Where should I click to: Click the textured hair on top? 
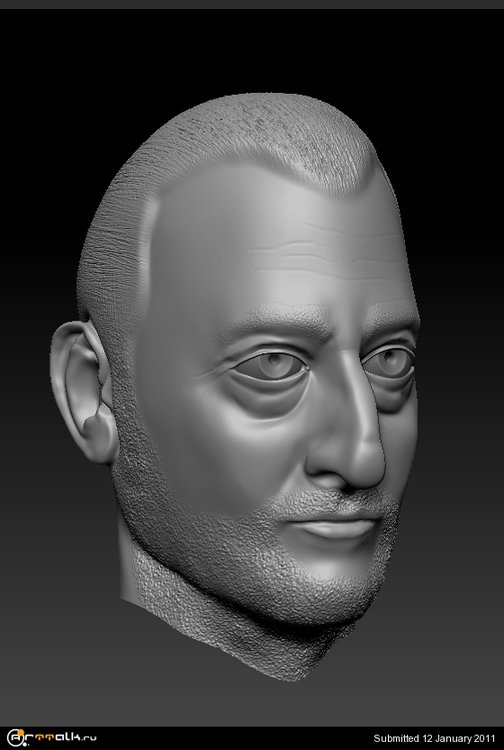pos(249,139)
